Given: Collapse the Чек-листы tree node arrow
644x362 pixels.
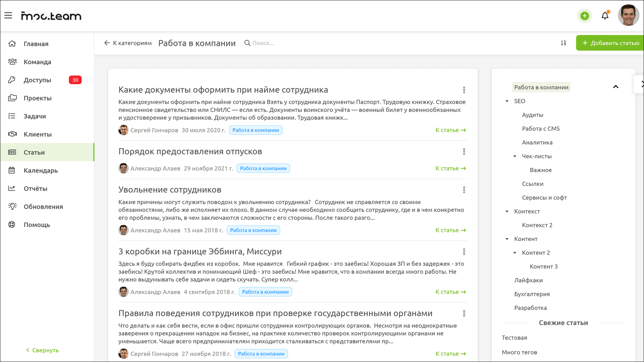Looking at the screenshot, I should coord(515,156).
